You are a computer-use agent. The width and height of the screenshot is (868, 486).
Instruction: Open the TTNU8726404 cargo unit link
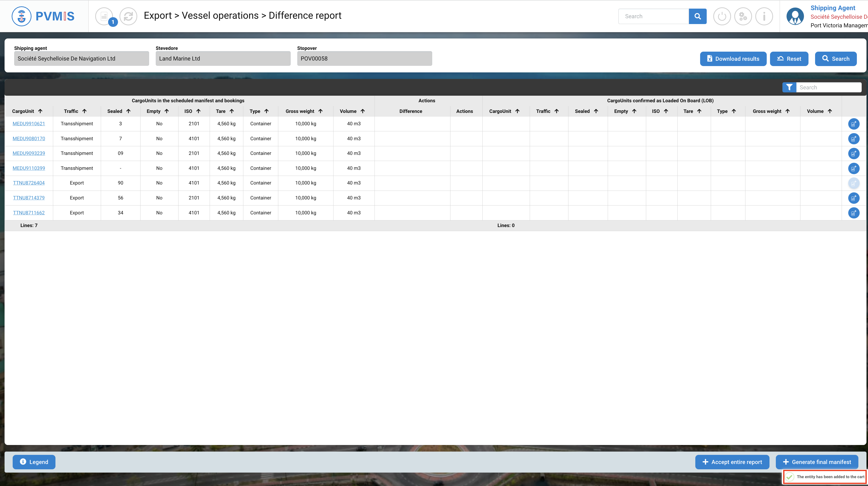tap(29, 183)
